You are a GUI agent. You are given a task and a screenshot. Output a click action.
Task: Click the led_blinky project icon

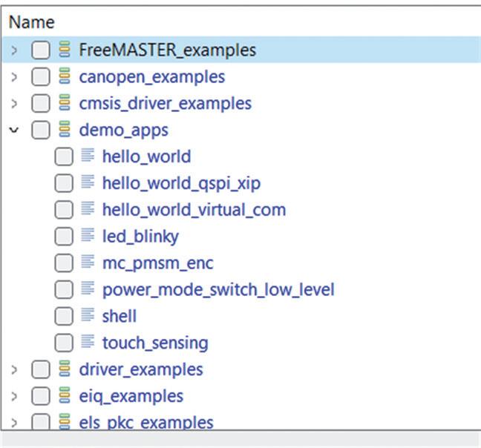click(x=88, y=235)
